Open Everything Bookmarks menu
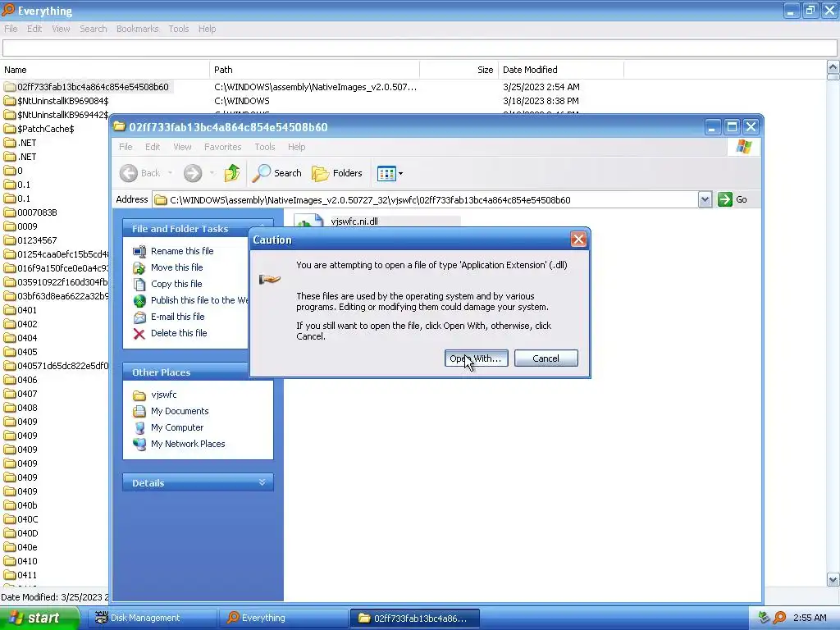Screen dimensions: 840x630 pyautogui.click(x=137, y=29)
